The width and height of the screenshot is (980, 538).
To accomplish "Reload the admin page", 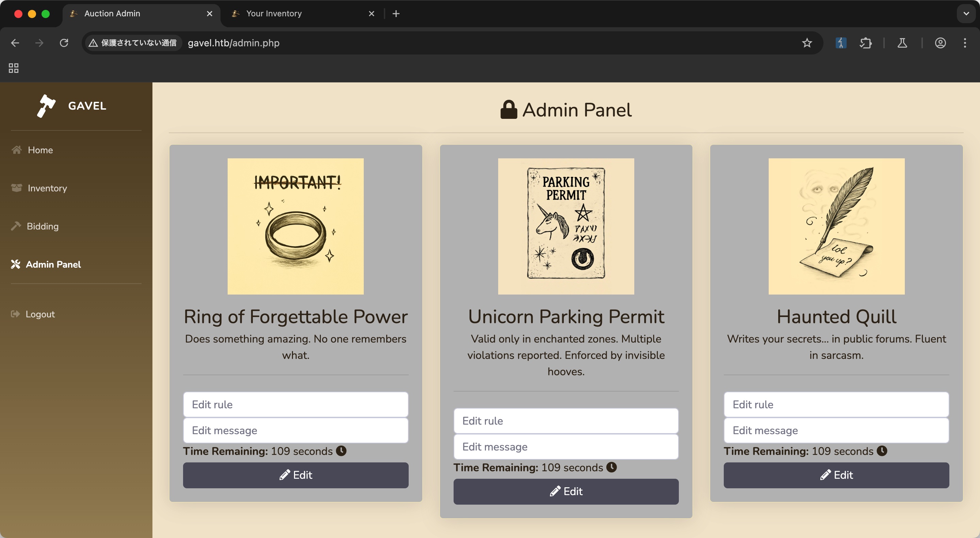I will tap(64, 43).
